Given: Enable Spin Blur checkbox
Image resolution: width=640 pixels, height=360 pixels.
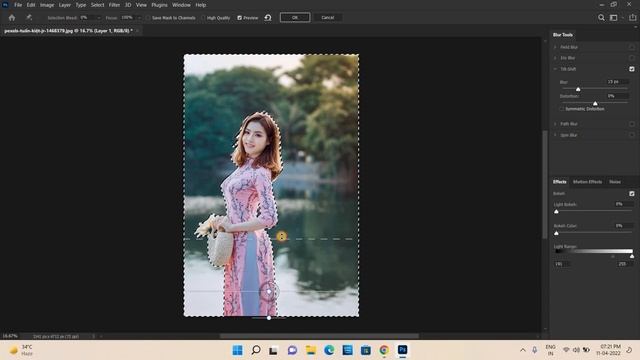Looking at the screenshot, I should [632, 135].
